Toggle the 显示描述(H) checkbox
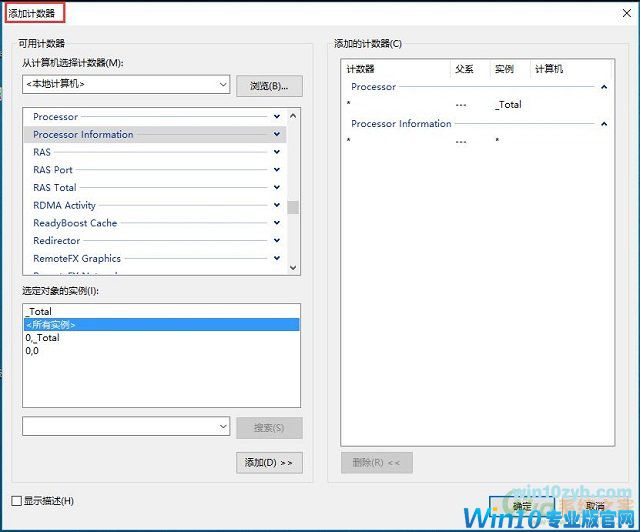The height and width of the screenshot is (532, 640). pos(17,501)
